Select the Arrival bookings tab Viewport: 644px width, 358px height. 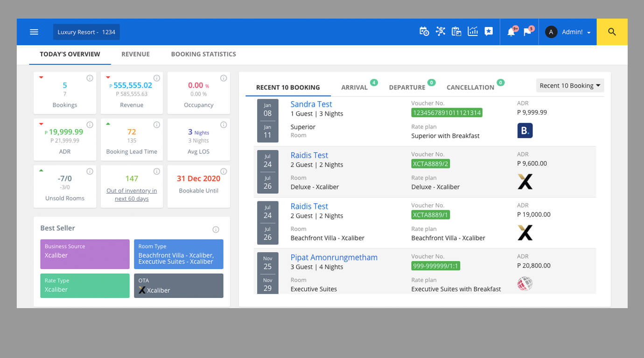point(354,87)
